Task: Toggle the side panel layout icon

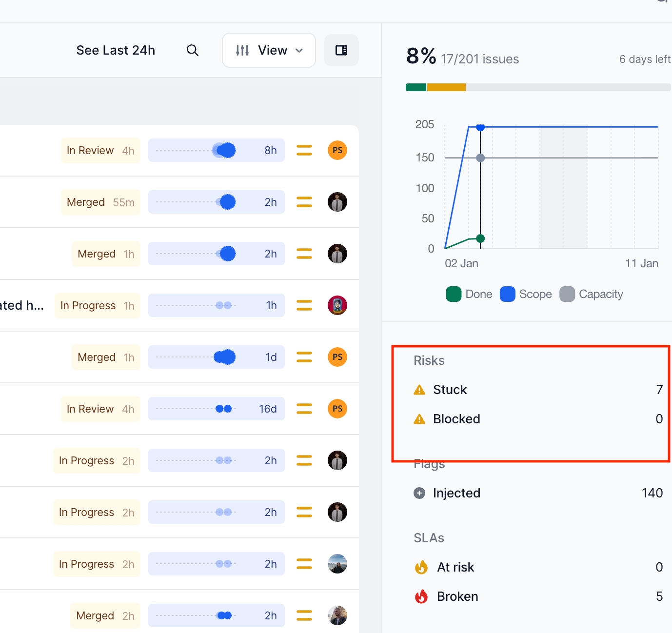Action: pos(341,50)
